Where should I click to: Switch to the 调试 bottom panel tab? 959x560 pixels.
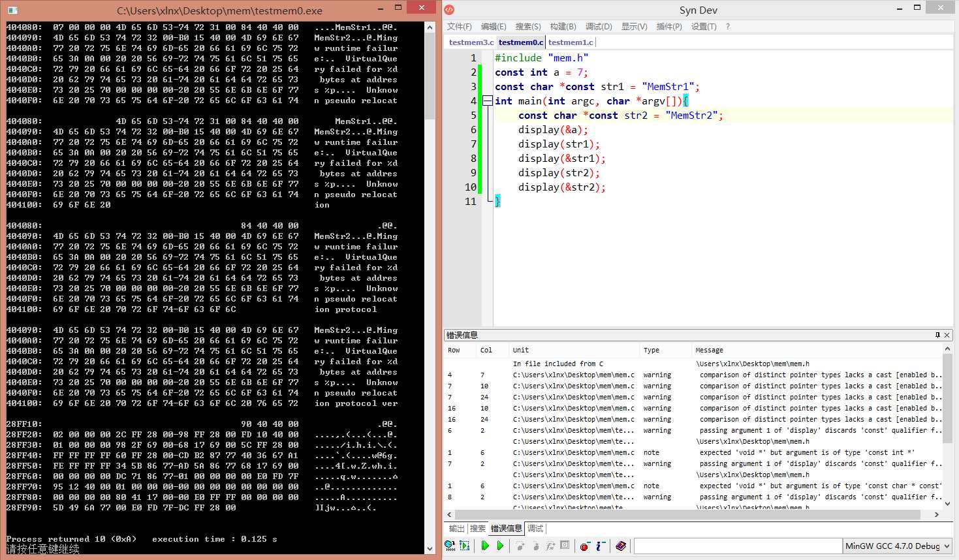coord(535,529)
